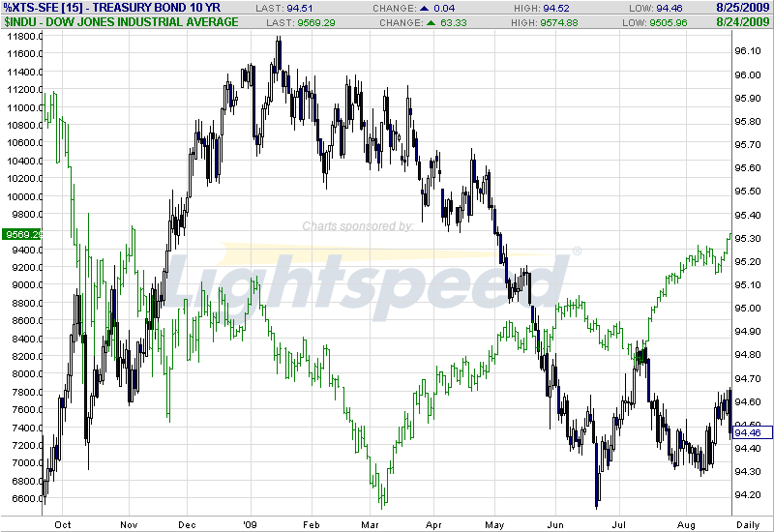The height and width of the screenshot is (532, 774).
Task: Click the 7000.0 left axis label
Action: [27, 462]
